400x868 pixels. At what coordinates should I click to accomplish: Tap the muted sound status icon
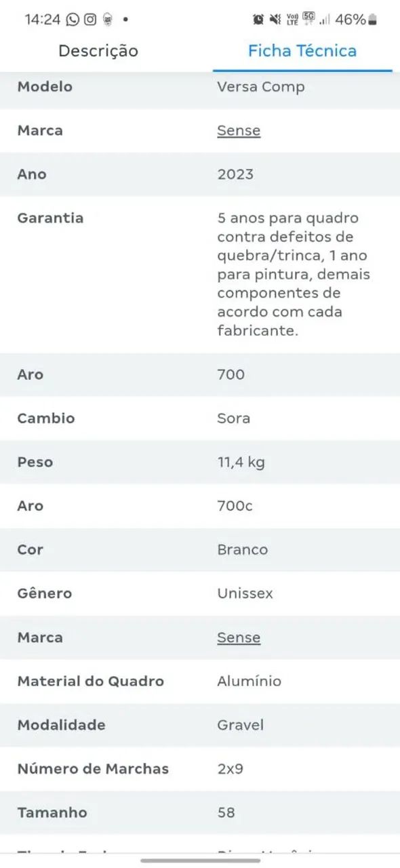(275, 20)
